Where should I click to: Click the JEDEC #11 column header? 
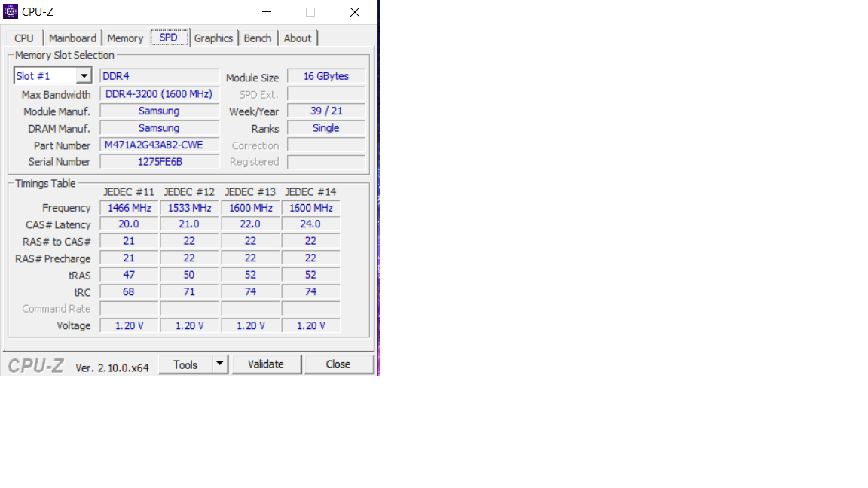[129, 192]
